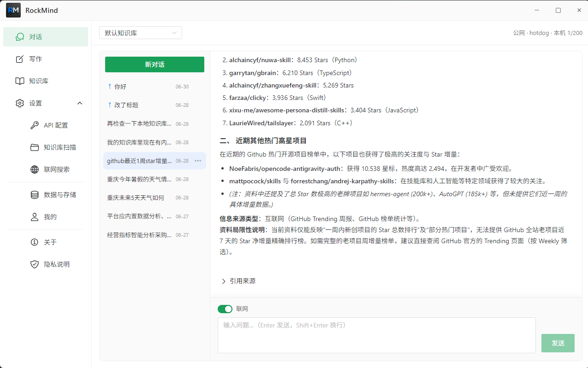
Task: Click the database icon beside 数据与存储
Action: pyautogui.click(x=35, y=195)
